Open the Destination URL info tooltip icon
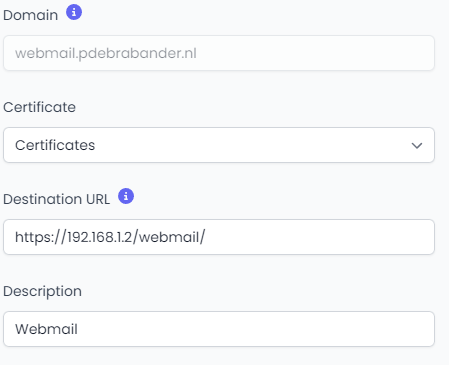449x365 pixels. point(126,196)
